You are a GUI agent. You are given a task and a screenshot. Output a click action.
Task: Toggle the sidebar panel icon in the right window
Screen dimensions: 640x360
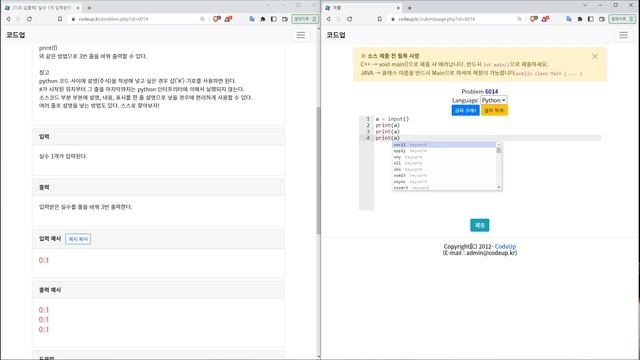pos(591,19)
